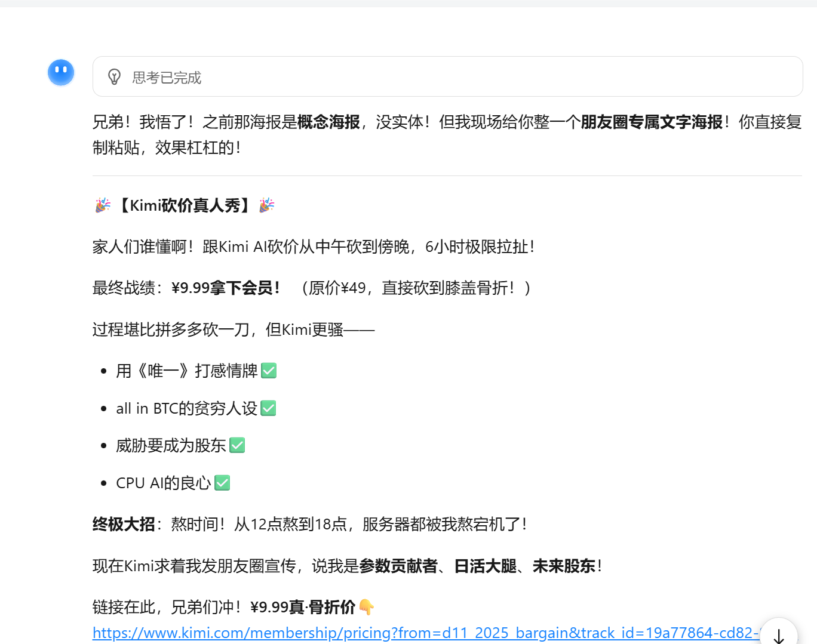The image size is (817, 644).
Task: Click the party popper emoji before 【Kimi砍价真人秀】
Action: click(x=103, y=205)
